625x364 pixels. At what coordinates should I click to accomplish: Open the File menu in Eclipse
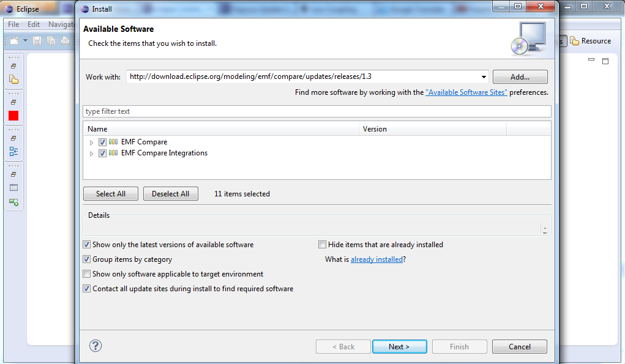13,24
